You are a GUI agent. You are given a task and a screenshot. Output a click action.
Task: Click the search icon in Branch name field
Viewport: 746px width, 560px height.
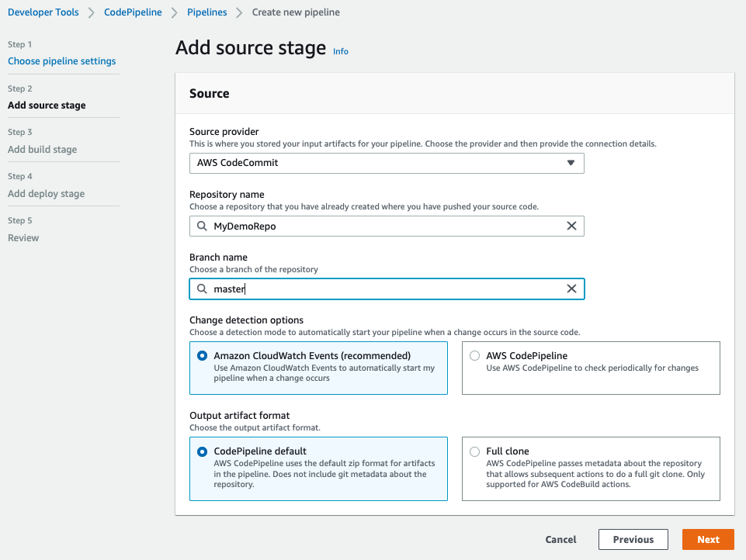click(202, 289)
